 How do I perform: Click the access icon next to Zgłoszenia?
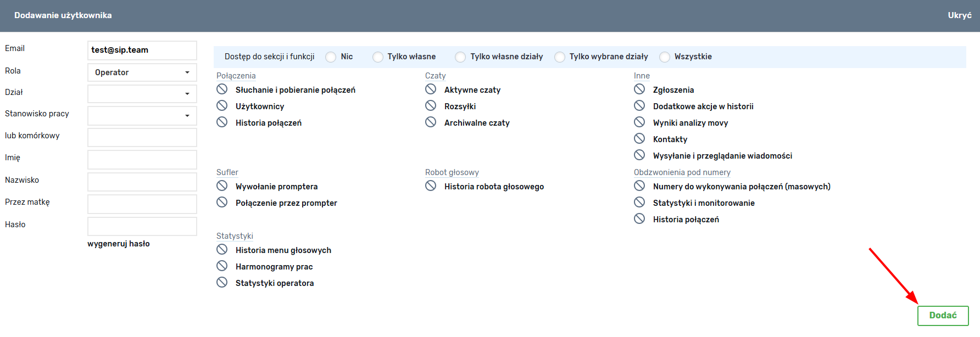[x=639, y=89]
